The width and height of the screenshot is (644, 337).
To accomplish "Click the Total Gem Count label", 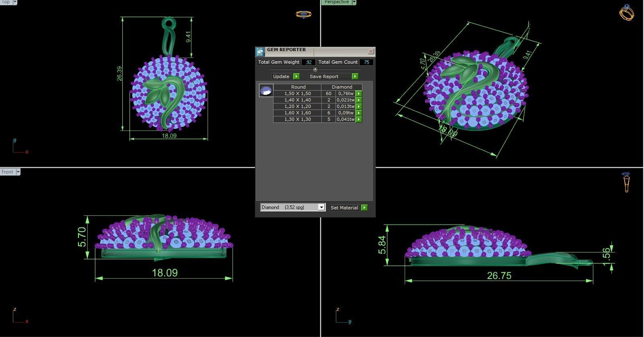I will [x=338, y=62].
